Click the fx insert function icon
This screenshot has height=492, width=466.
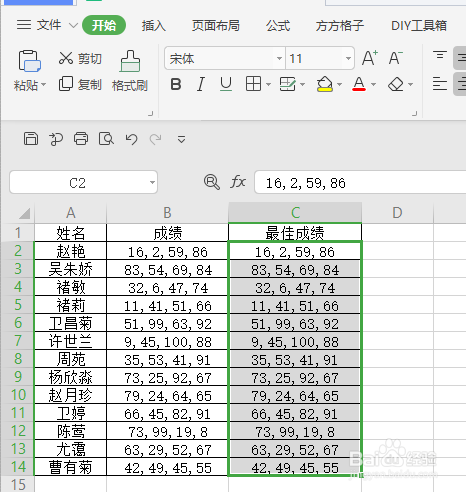click(238, 182)
